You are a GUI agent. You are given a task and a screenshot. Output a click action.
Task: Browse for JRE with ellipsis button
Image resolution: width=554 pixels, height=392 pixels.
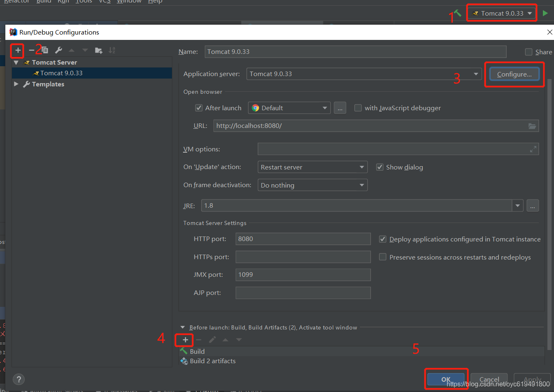[x=533, y=206]
